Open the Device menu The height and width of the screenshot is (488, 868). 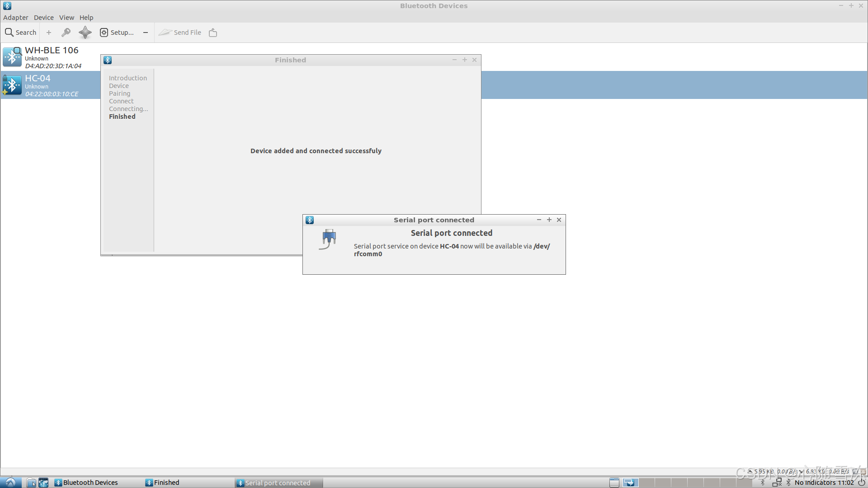point(43,18)
